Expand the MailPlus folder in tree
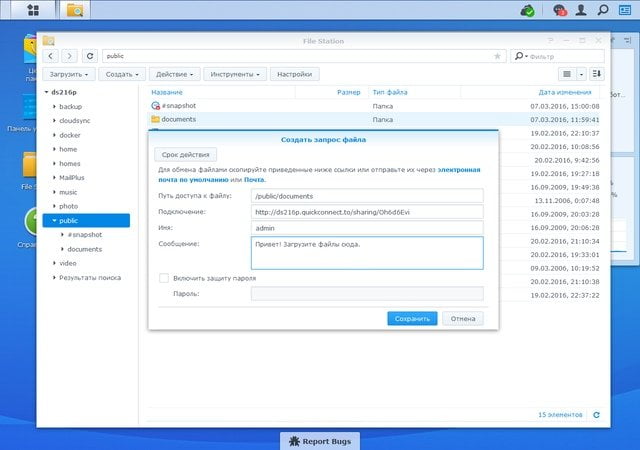Screen dimensions: 640x450 pyautogui.click(x=54, y=178)
